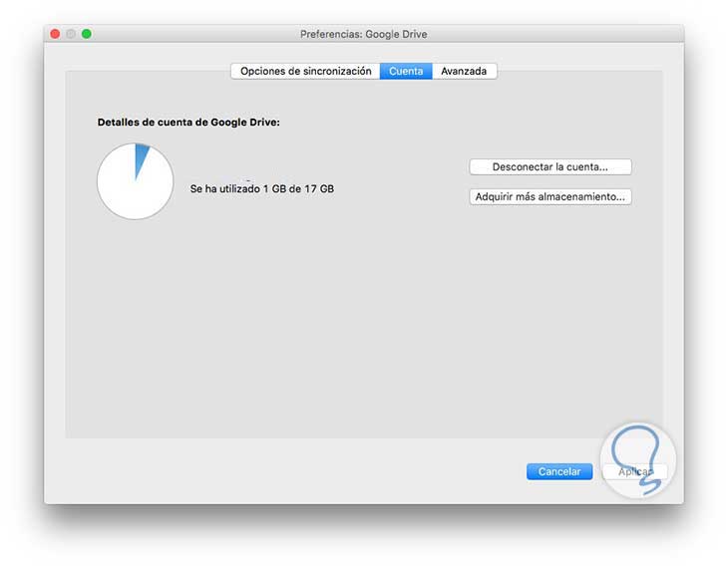Select the Cuenta tab
728x567 pixels.
406,71
